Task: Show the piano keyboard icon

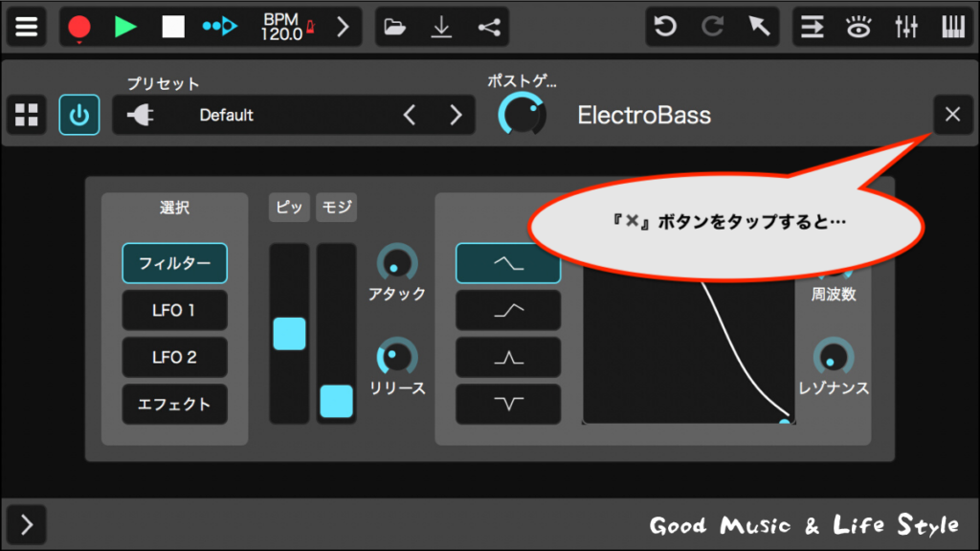Action: (x=953, y=27)
